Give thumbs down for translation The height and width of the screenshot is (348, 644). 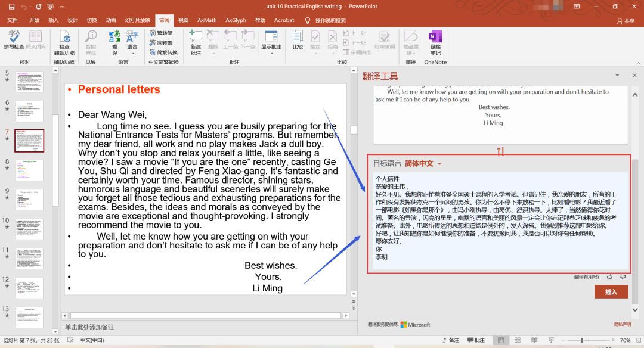pyautogui.click(x=623, y=277)
